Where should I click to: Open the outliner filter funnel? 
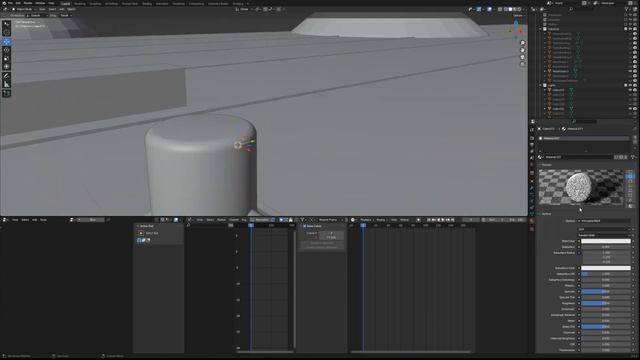point(627,9)
